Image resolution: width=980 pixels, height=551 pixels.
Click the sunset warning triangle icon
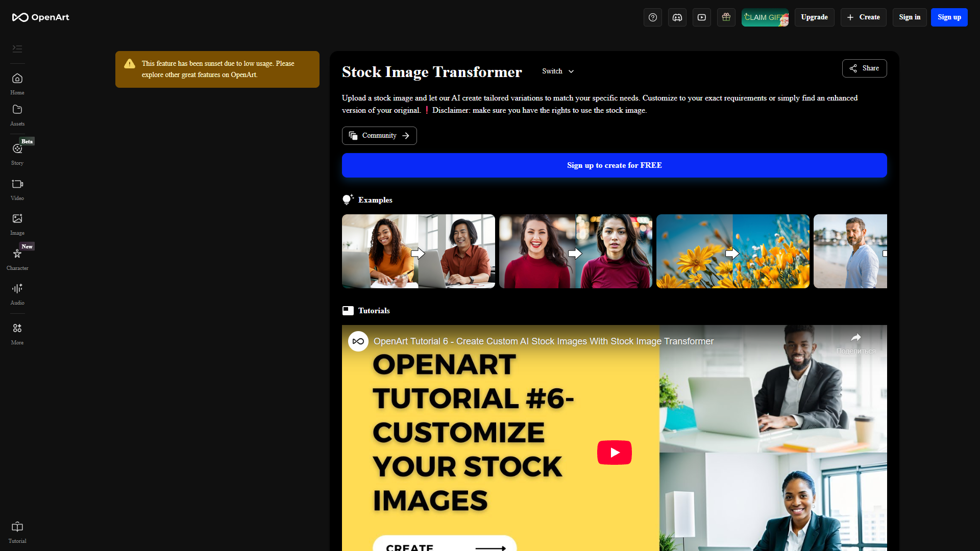[130, 64]
